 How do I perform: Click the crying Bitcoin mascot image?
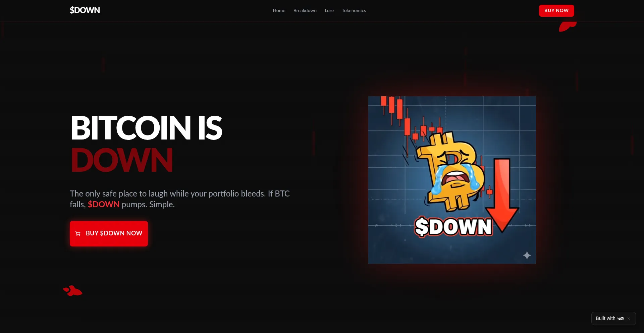[452, 180]
